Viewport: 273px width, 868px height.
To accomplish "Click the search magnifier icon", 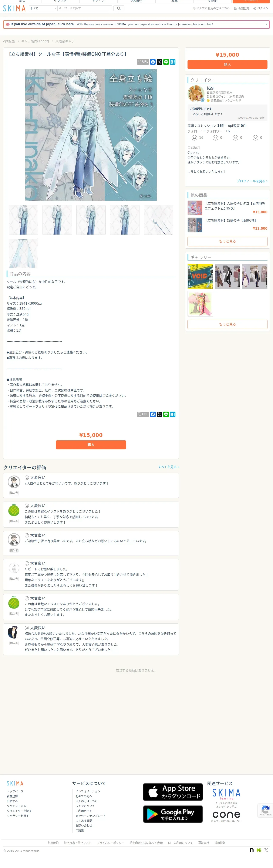I will pyautogui.click(x=119, y=9).
